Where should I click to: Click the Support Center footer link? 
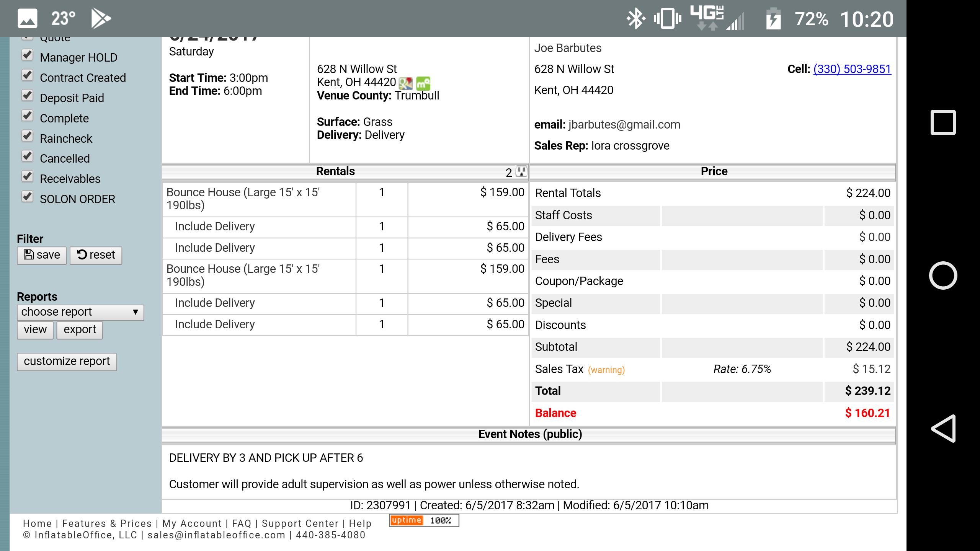300,523
